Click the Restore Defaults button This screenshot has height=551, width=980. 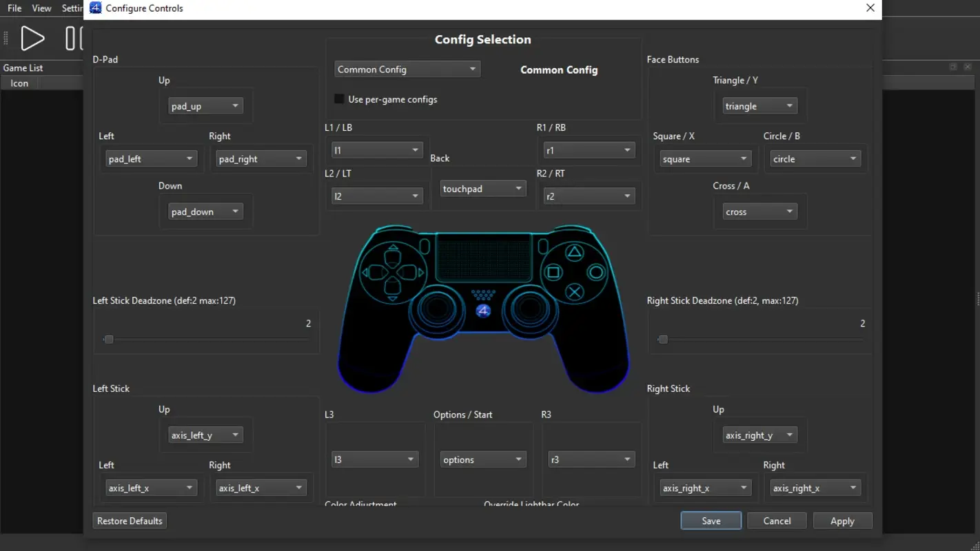click(129, 520)
